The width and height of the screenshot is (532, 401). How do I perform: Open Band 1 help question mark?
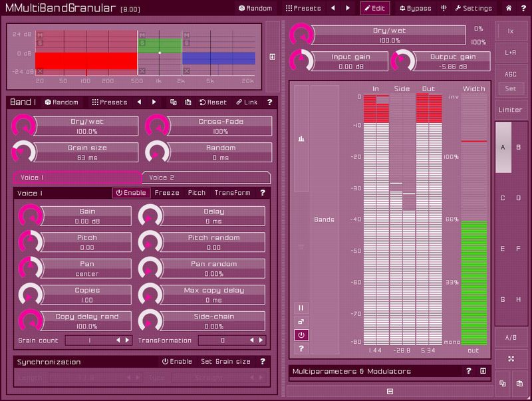pyautogui.click(x=270, y=102)
